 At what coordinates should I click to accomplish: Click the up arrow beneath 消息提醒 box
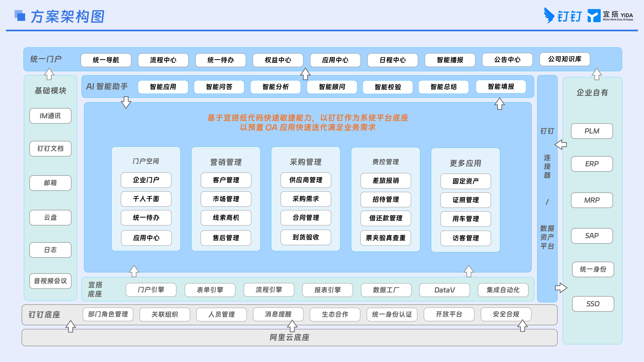pyautogui.click(x=292, y=326)
